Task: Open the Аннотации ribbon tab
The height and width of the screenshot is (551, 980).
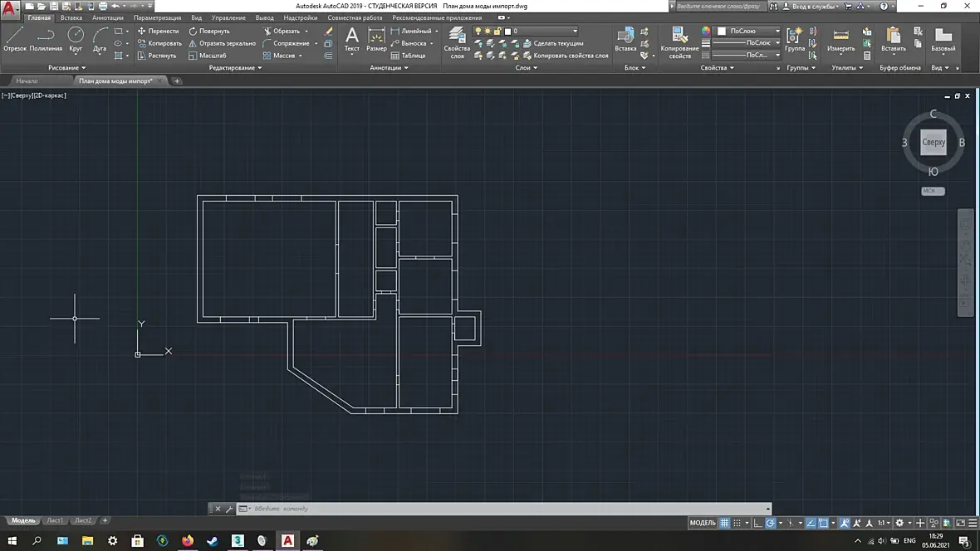Action: 107,17
